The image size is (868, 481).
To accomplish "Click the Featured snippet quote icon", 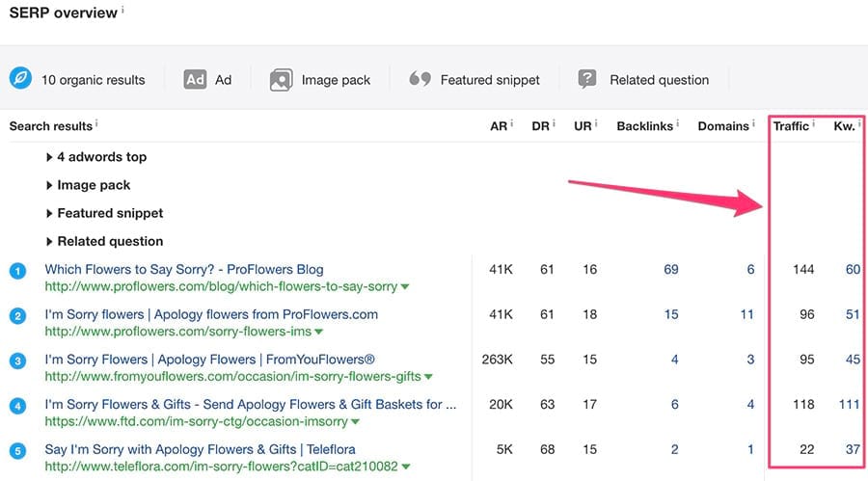I will point(420,79).
